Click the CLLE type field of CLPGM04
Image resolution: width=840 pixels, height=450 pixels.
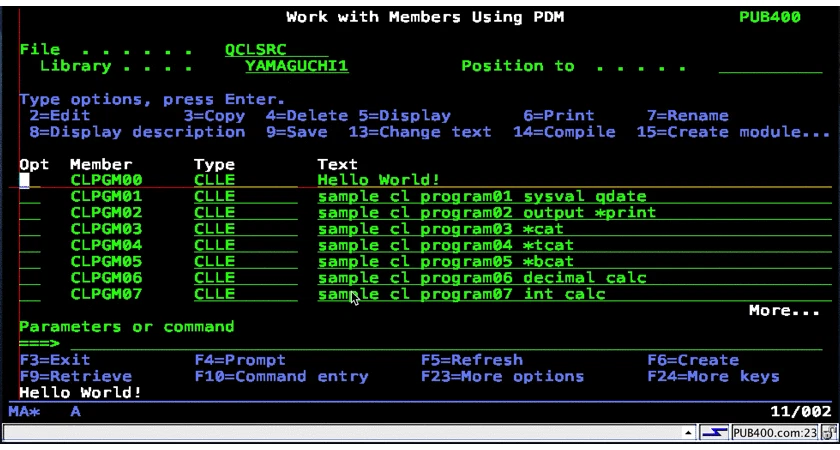pyautogui.click(x=245, y=245)
